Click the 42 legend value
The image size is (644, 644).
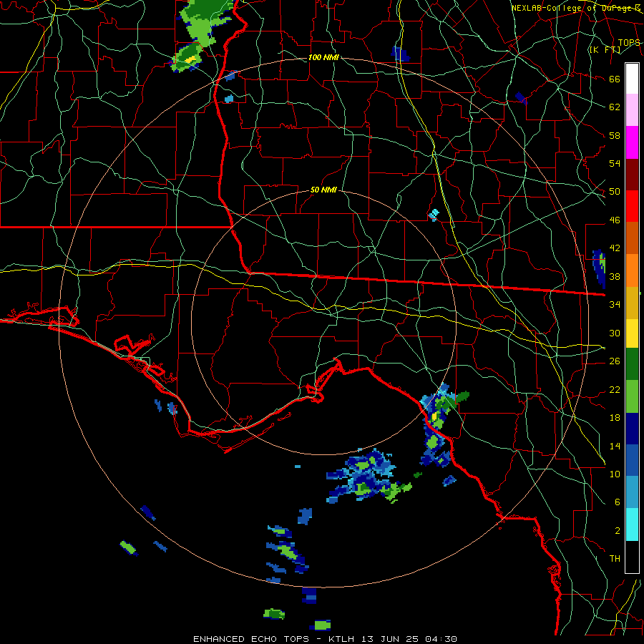tap(615, 248)
